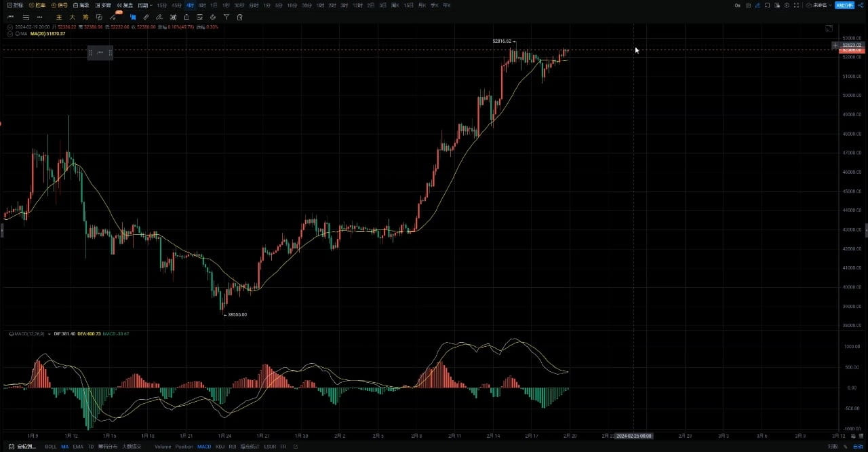The width and height of the screenshot is (868, 452).
Task: Toggle the blue highlighted drawing icon top right
Action: click(x=757, y=5)
